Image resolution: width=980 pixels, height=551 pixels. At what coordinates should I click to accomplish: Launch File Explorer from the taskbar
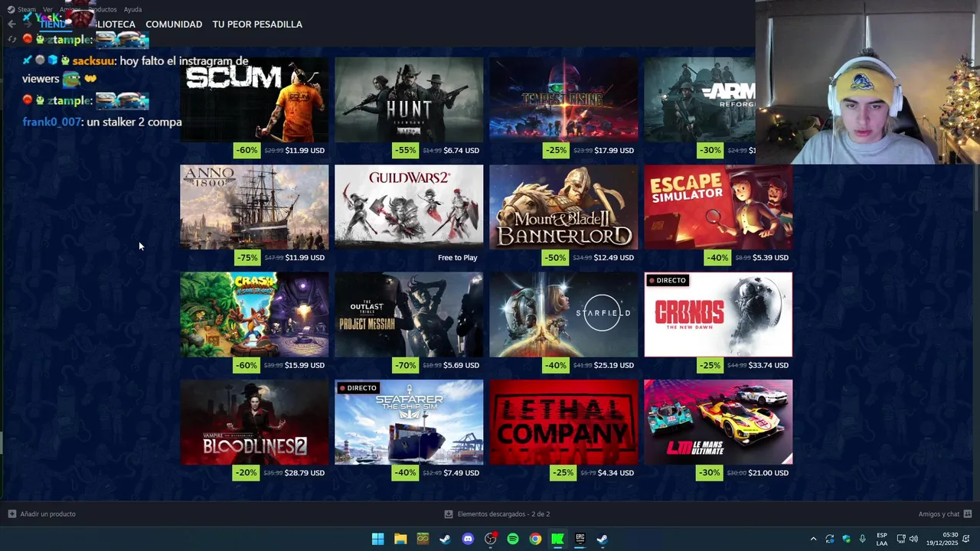(x=400, y=539)
